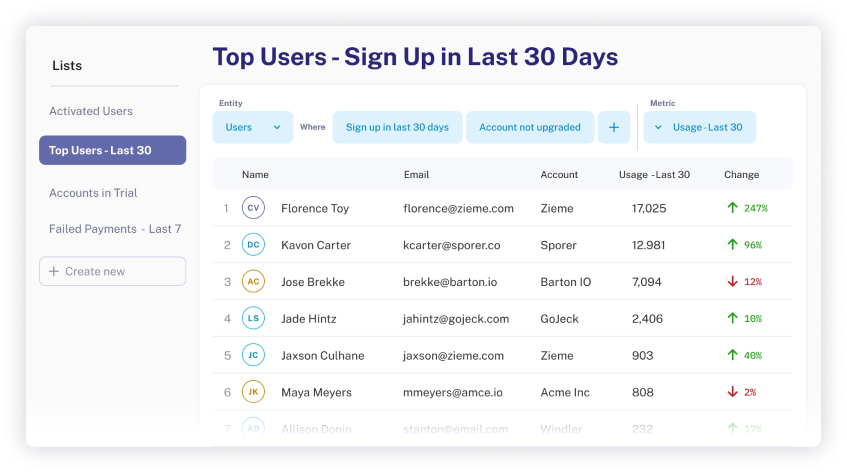Click the up arrow beside 10% change
Image resolution: width=847 pixels, height=473 pixels.
tap(732, 317)
